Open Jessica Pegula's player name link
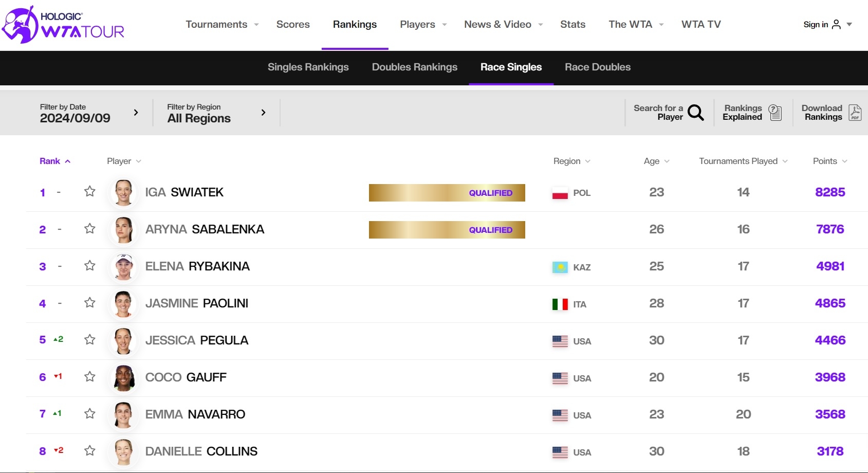Viewport: 868px width, 473px height. [x=196, y=340]
